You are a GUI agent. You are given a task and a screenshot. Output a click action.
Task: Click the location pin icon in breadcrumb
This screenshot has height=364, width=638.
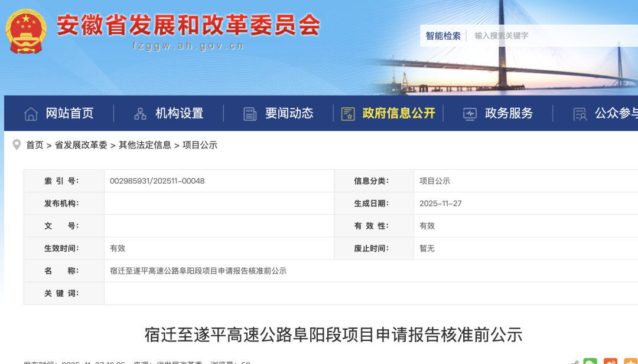pyautogui.click(x=17, y=145)
